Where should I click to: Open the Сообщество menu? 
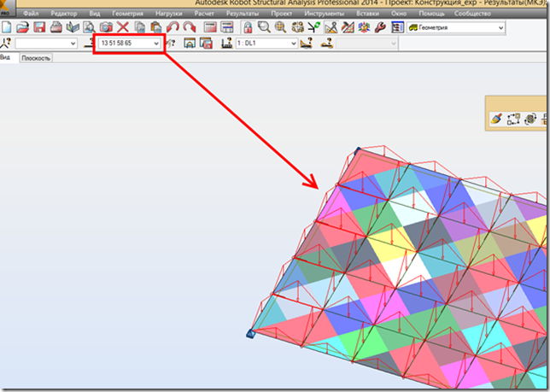pos(472,14)
